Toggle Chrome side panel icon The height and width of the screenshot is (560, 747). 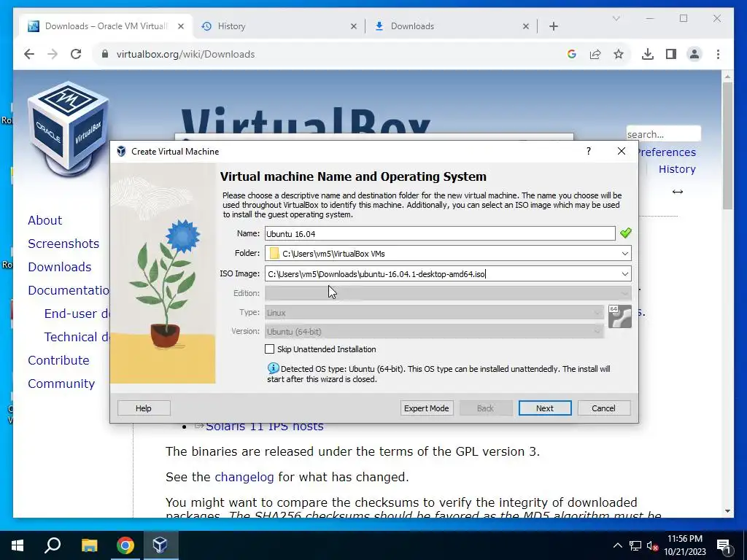tap(671, 54)
